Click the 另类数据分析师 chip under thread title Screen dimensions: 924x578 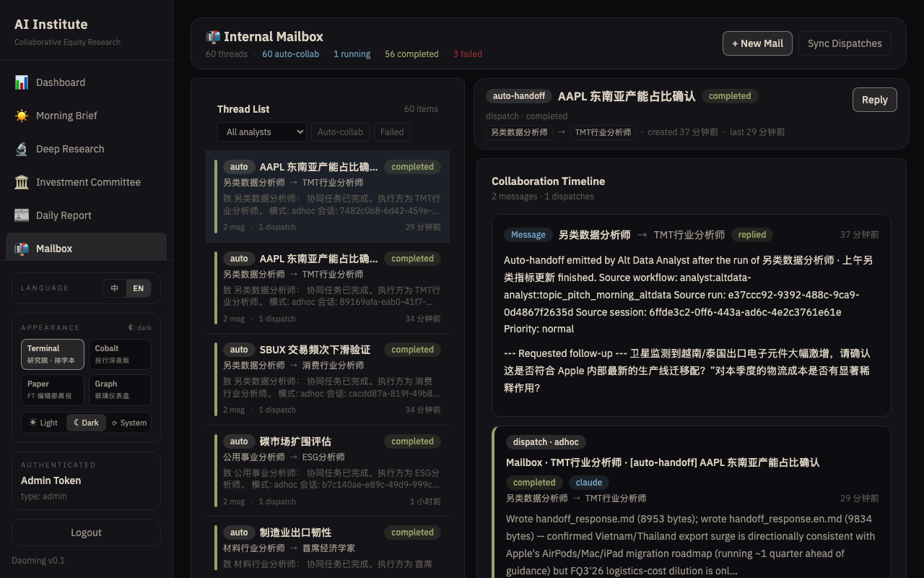coord(519,132)
